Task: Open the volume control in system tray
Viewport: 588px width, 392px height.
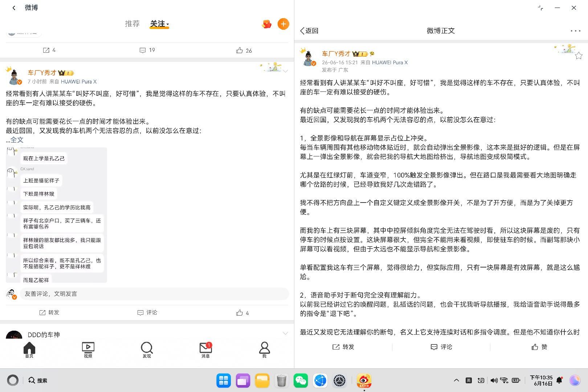Action: click(x=494, y=380)
